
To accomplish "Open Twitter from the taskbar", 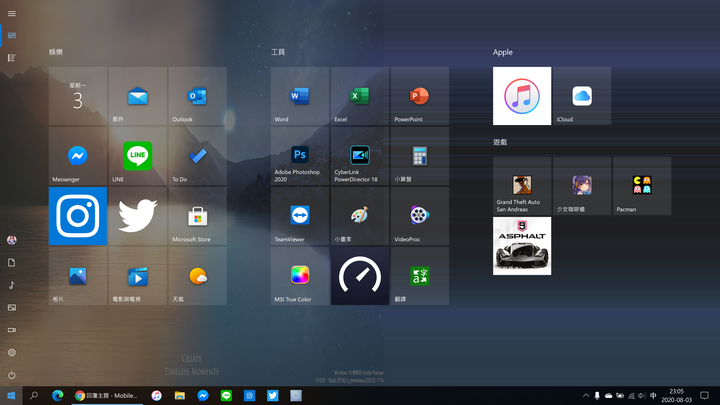I will [x=273, y=395].
